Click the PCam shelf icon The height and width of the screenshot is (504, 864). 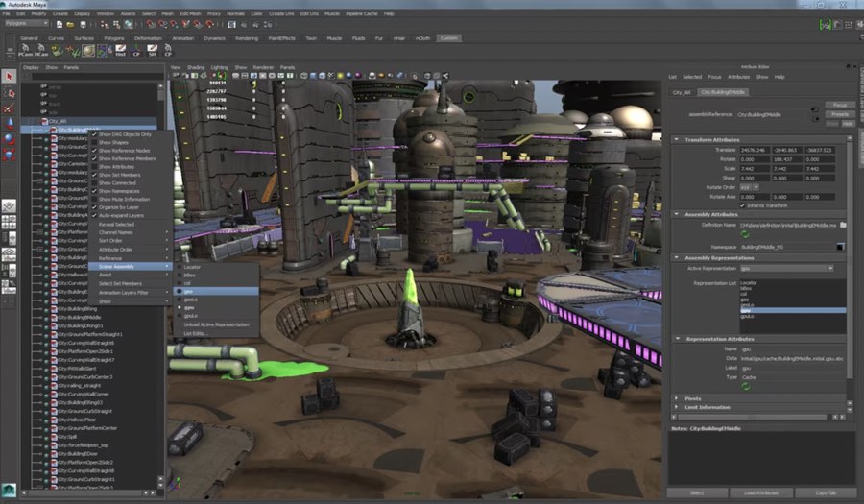(x=27, y=51)
